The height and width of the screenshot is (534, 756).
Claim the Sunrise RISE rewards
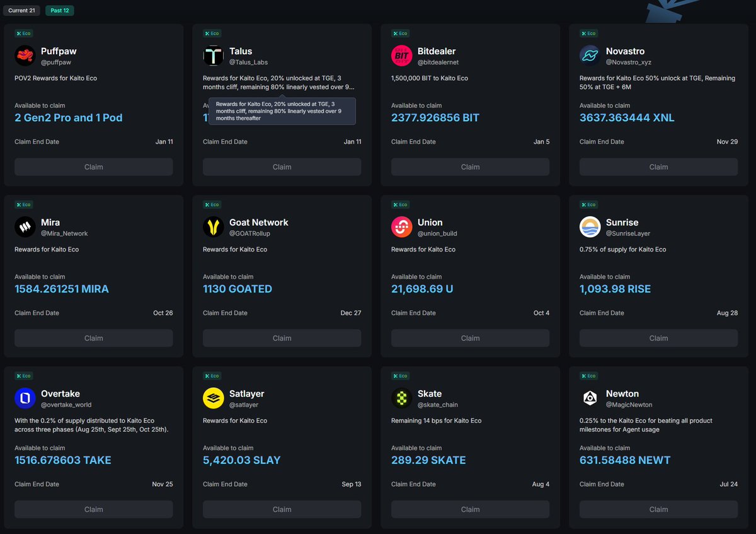click(x=659, y=338)
